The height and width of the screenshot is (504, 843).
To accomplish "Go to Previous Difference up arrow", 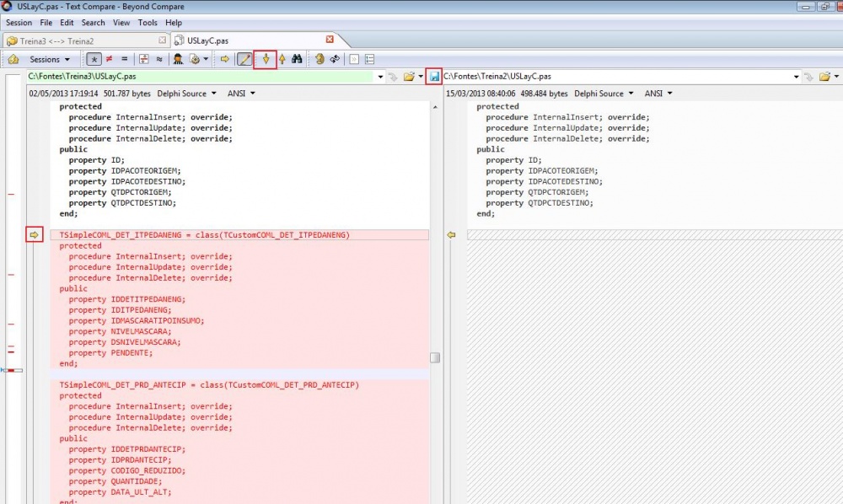I will tap(282, 59).
